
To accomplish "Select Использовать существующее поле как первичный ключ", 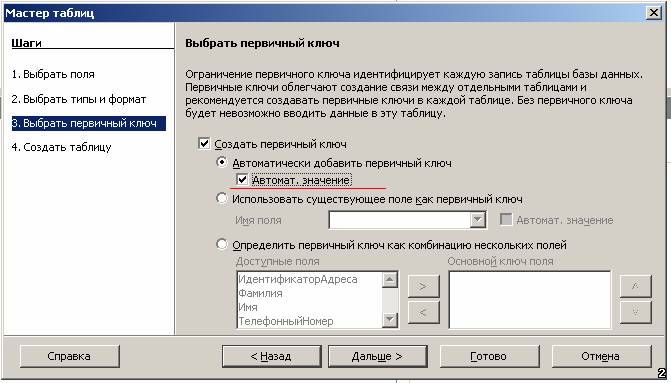I will coord(222,198).
